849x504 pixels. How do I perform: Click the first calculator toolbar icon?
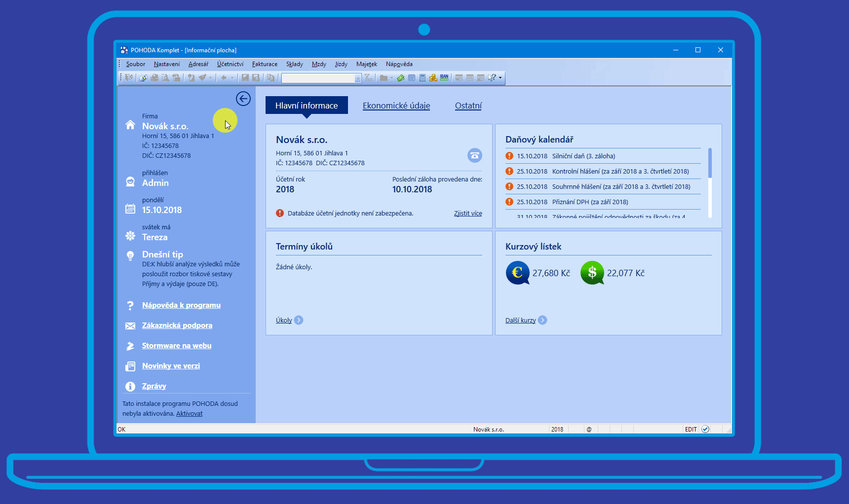click(x=412, y=77)
